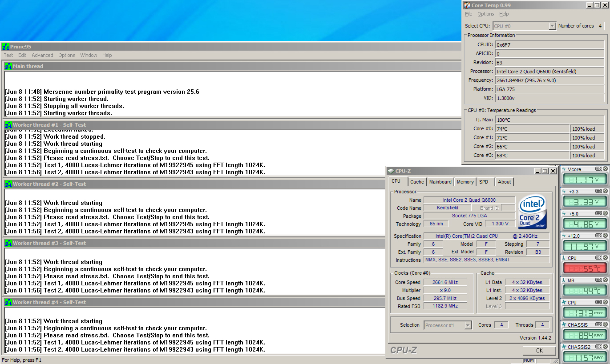Viewport: 610px width, 364px height.
Task: Click the Vcore 1.17 V digital readout
Action: (585, 180)
